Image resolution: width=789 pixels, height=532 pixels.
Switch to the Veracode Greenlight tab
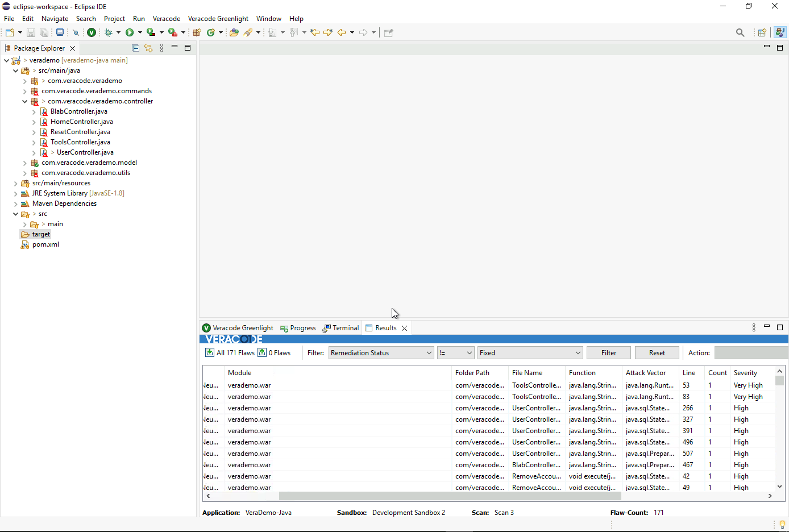pyautogui.click(x=238, y=328)
